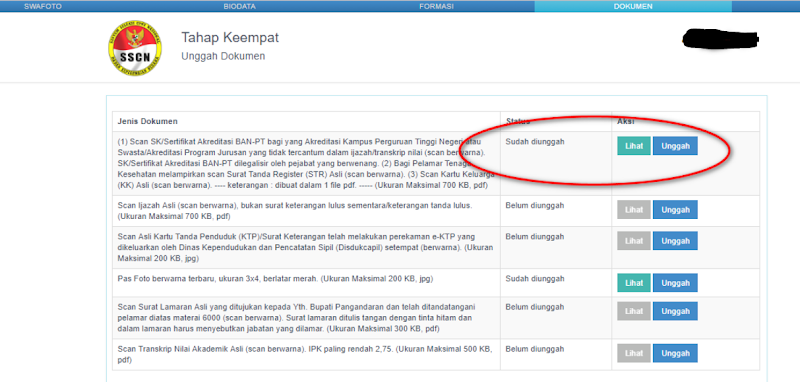The height and width of the screenshot is (382, 800).
Task: Upload the Kartu Tanda Penduduk scan
Action: 676,241
